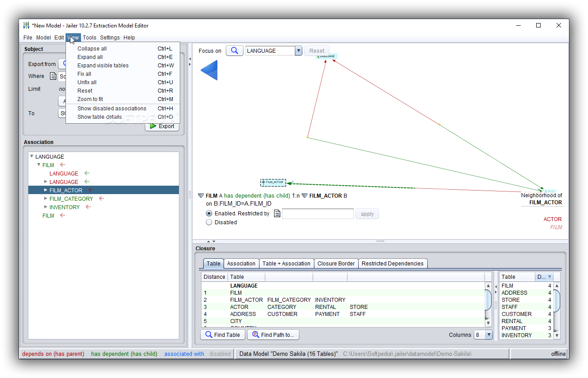
Task: Choose Collapse all from View menu
Action: pyautogui.click(x=123, y=49)
